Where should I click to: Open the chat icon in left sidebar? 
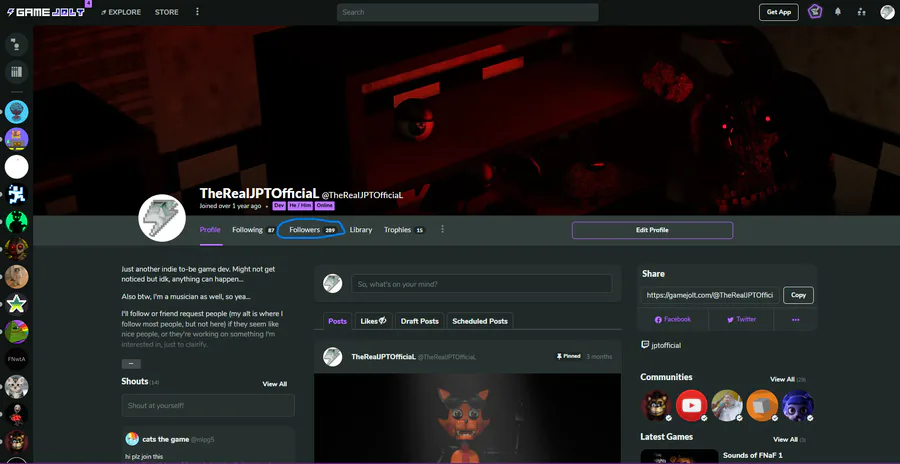[x=17, y=43]
